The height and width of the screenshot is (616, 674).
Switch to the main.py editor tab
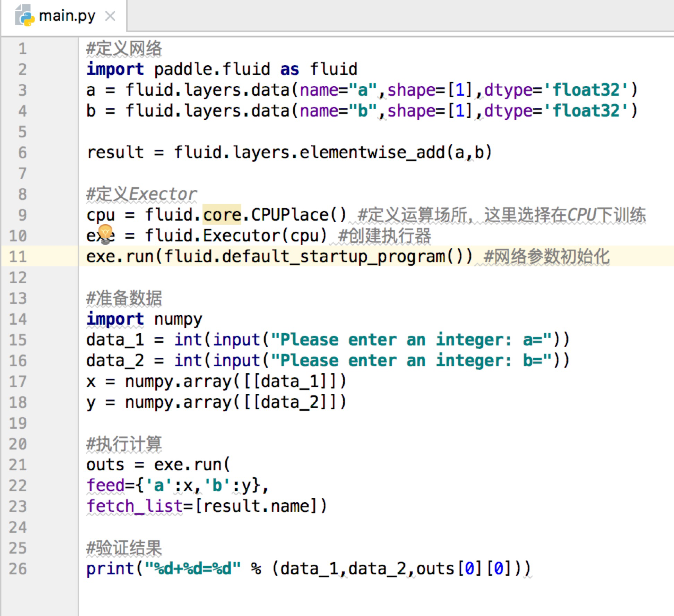tap(64, 16)
